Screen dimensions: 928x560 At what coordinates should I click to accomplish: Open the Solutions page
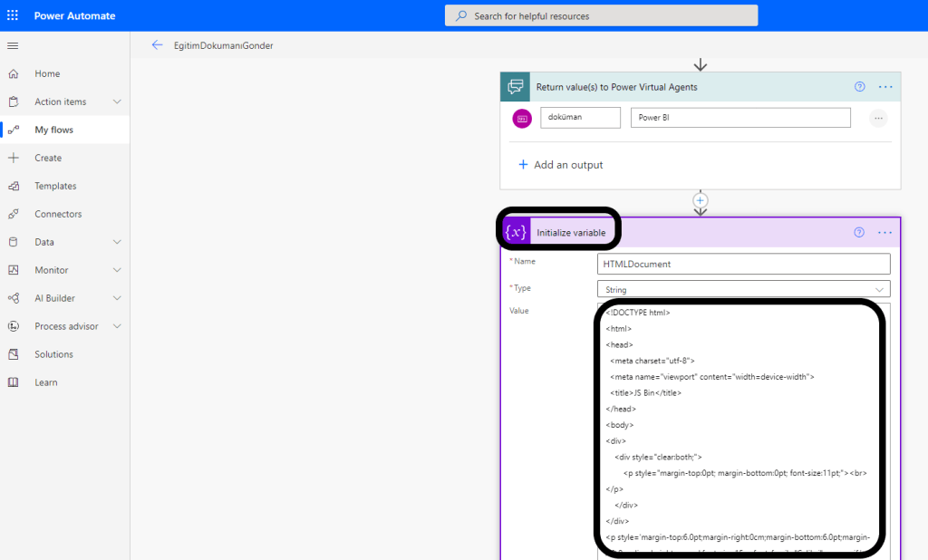point(53,354)
